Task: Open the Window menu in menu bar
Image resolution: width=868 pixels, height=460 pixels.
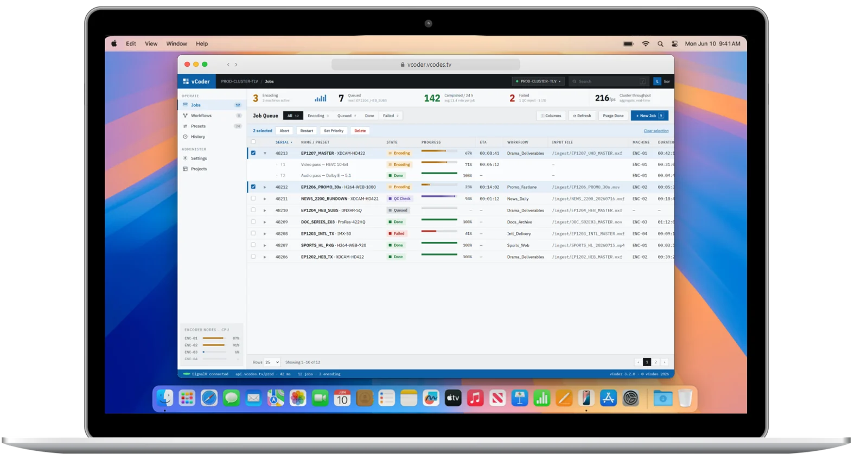Action: coord(176,44)
